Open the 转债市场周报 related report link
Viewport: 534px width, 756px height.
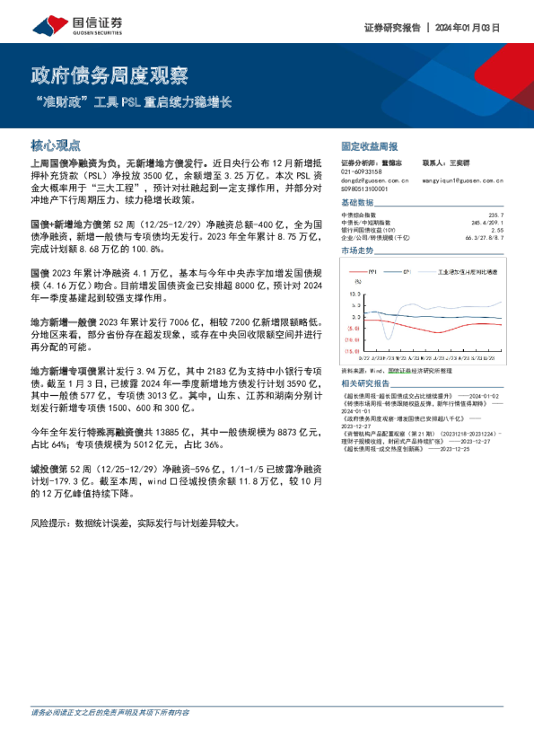[x=422, y=407]
